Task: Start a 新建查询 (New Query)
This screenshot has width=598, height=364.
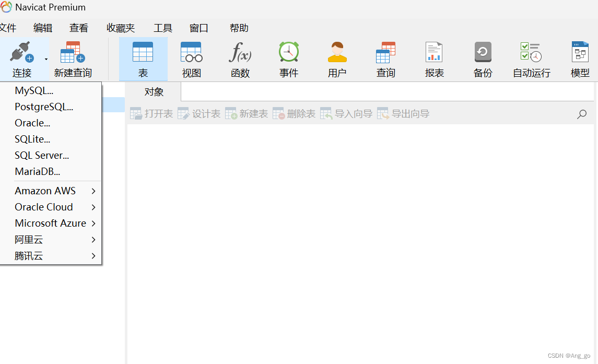Action: point(72,58)
